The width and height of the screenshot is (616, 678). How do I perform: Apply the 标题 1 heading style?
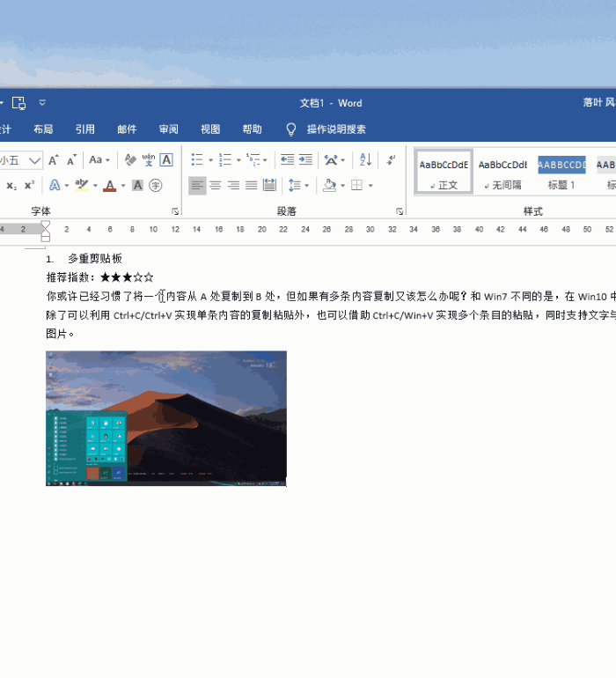[561, 173]
